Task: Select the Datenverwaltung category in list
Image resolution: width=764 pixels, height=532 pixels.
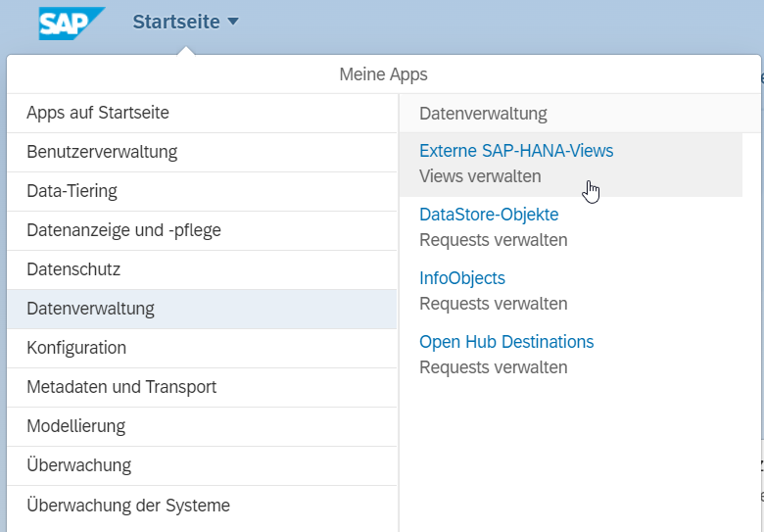Action: tap(202, 309)
